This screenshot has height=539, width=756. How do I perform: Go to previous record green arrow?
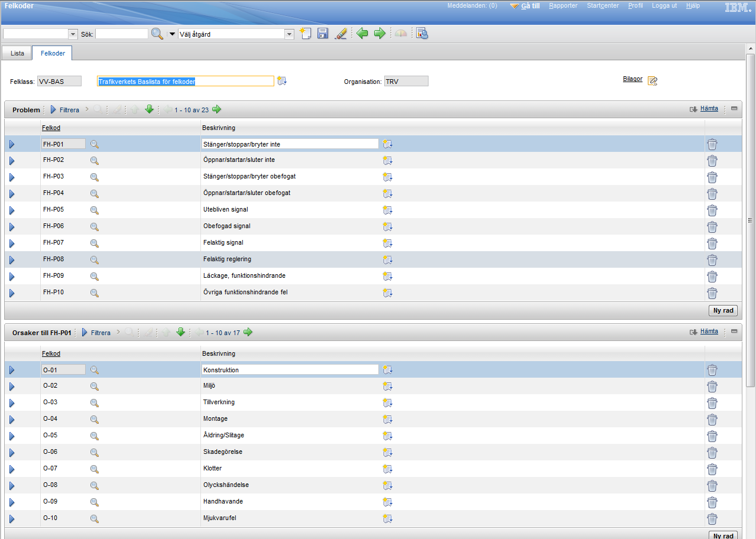click(x=362, y=34)
